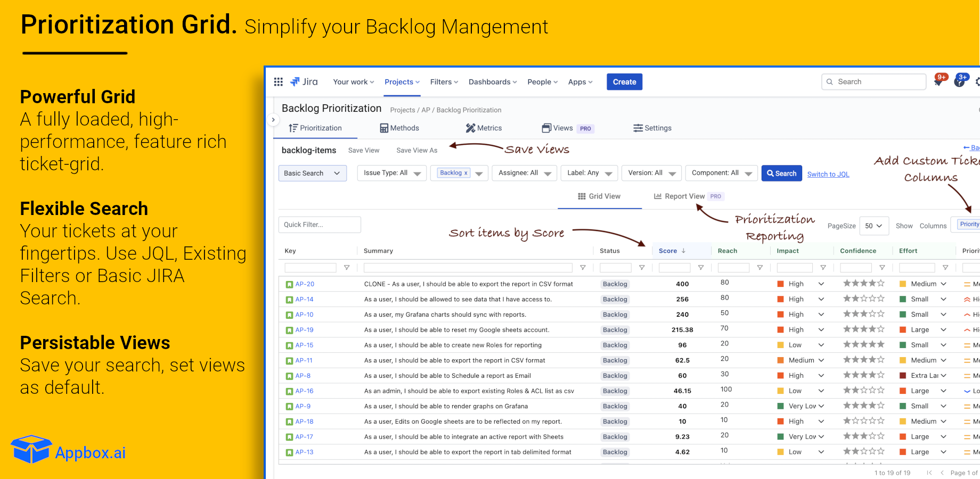Open the Jira app switcher grid icon
This screenshot has height=479, width=980.
tap(278, 81)
